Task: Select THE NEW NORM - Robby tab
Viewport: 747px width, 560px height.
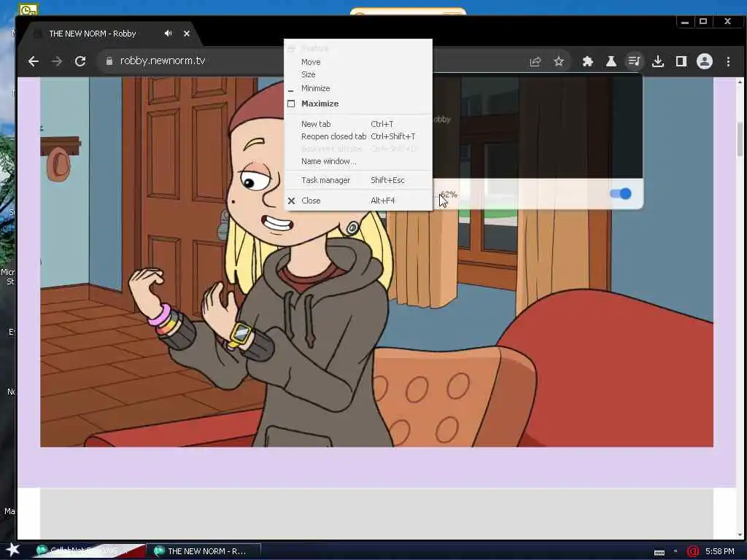Action: pos(109,34)
